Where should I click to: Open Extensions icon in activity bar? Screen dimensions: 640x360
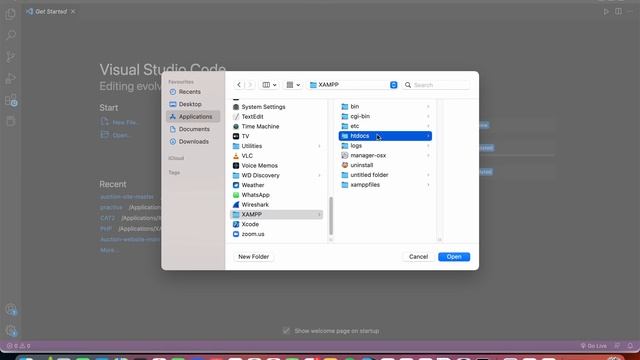tap(11, 100)
